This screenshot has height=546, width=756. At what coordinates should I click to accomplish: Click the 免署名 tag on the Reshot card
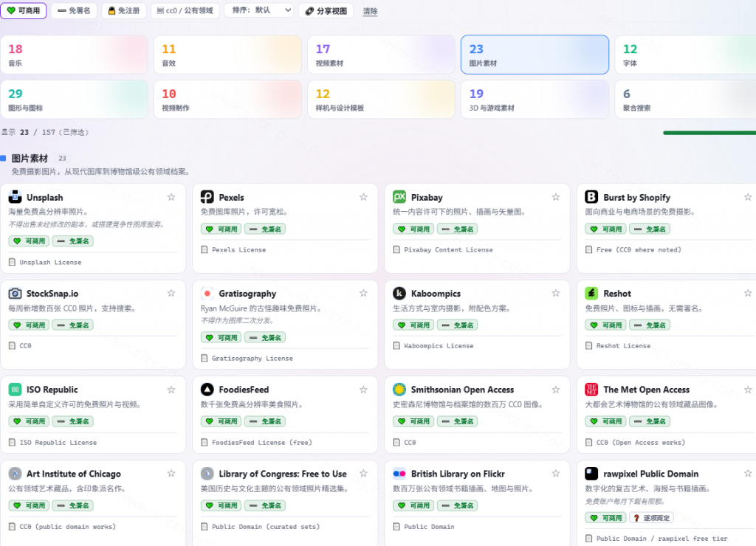click(650, 325)
